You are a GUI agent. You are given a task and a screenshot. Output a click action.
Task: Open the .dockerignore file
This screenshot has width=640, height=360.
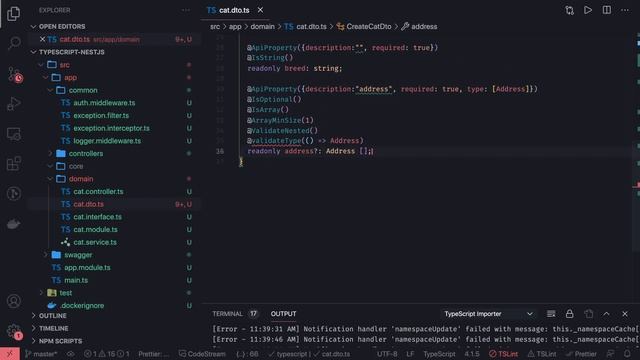tap(82, 305)
